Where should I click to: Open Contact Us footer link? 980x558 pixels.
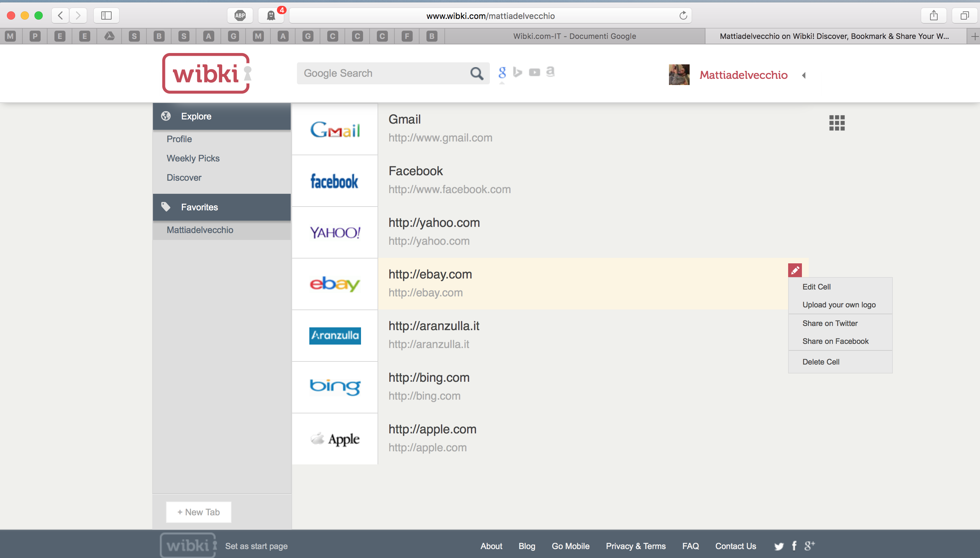click(735, 546)
